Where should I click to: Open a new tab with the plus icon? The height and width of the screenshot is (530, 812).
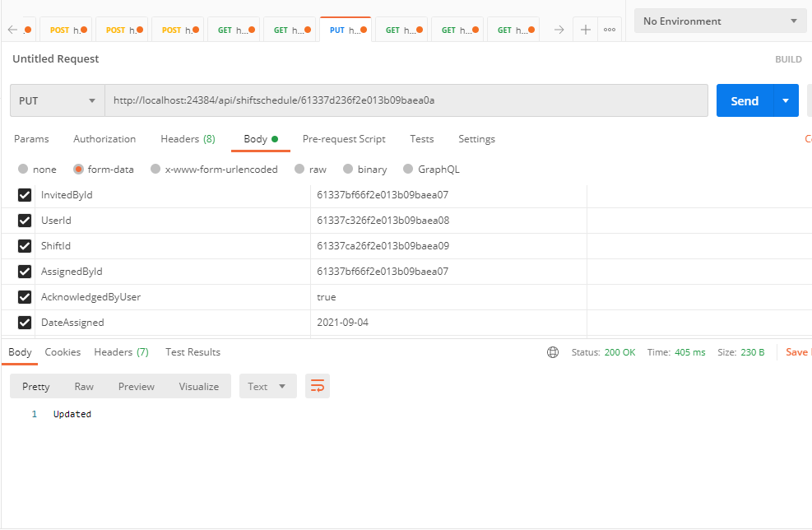(x=585, y=30)
